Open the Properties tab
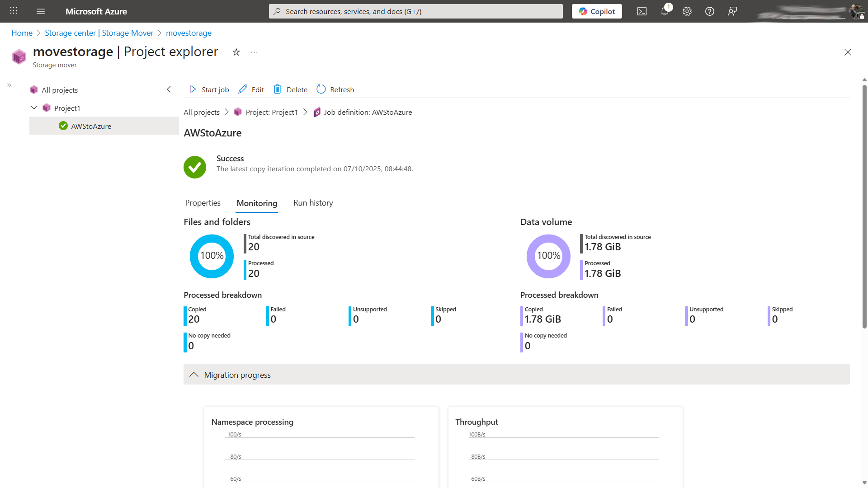The width and height of the screenshot is (868, 488). pos(203,203)
